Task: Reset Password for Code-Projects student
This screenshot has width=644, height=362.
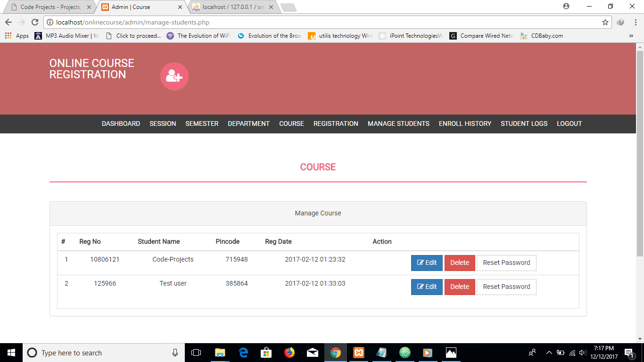Action: coord(506,263)
